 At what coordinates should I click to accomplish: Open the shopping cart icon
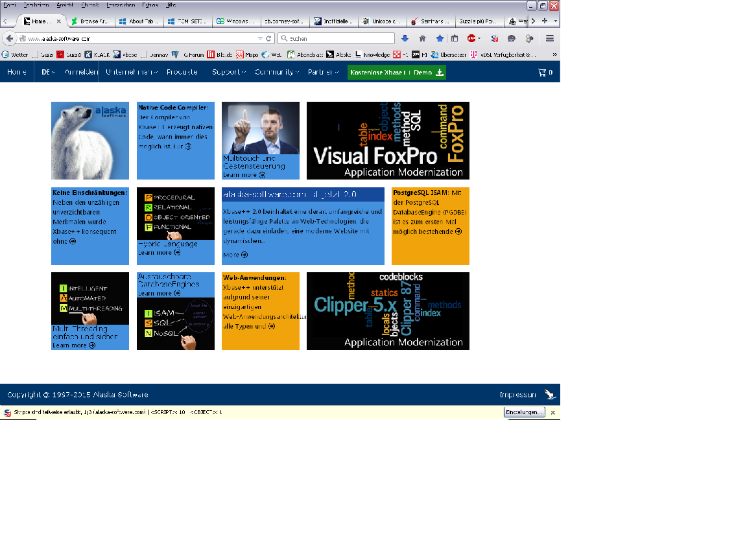(x=545, y=73)
